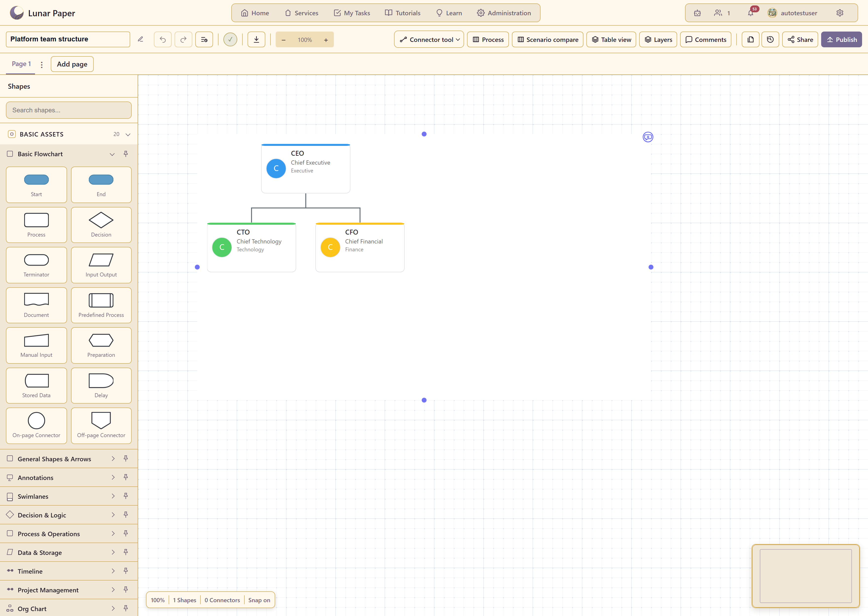Open the settings gear in top right

840,13
